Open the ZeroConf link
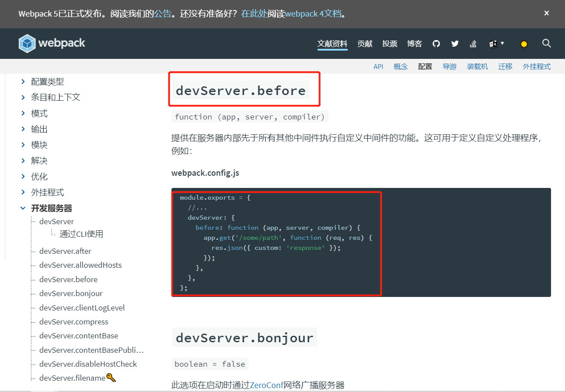Viewport: 565px width, 392px height. [x=267, y=385]
